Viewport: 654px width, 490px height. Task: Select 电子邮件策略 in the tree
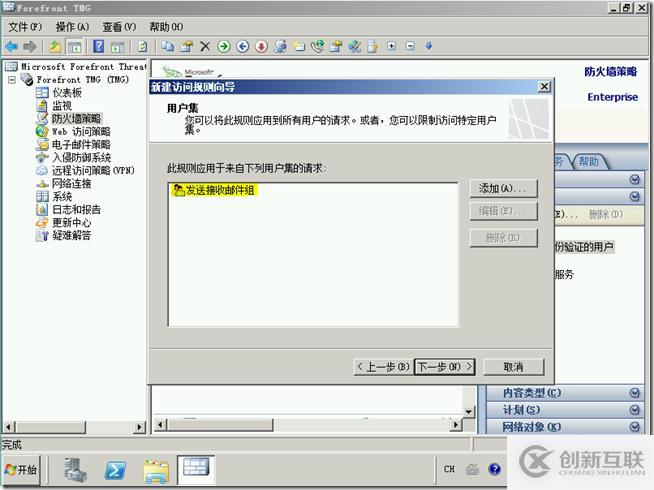81,144
